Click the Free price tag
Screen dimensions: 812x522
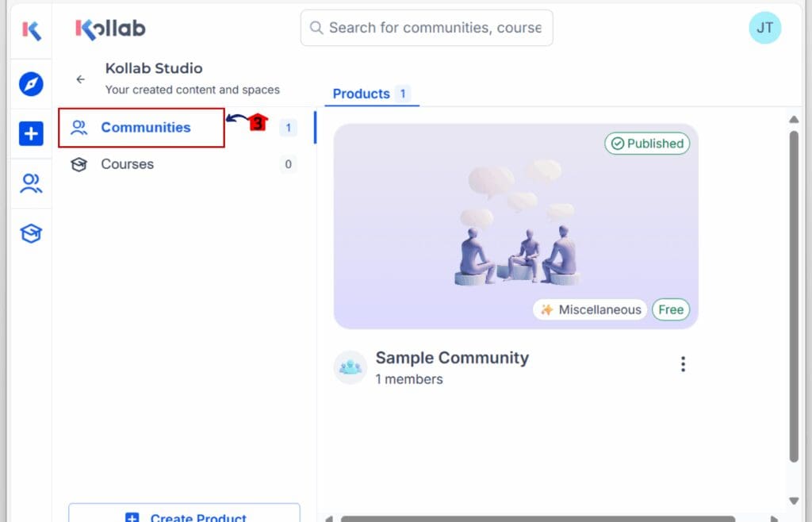pyautogui.click(x=671, y=309)
